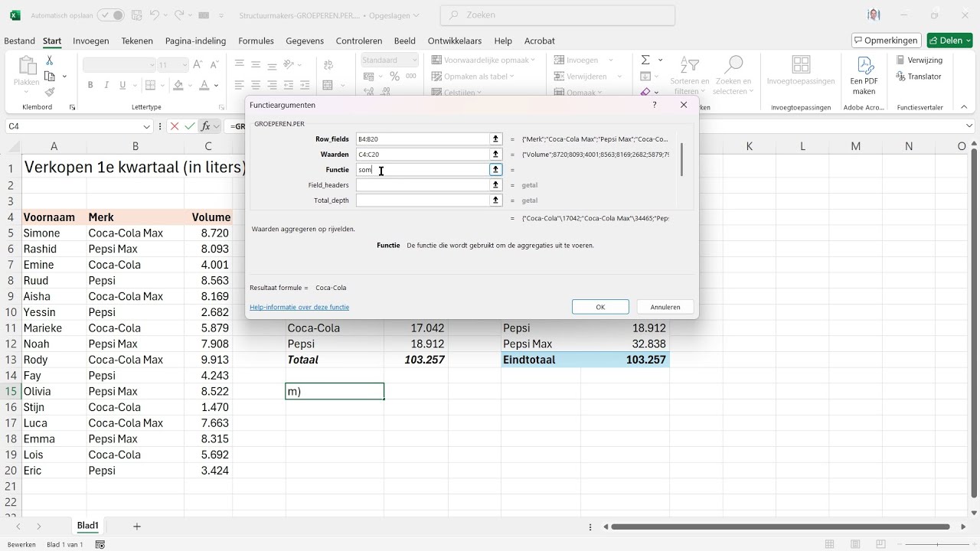Click the fill color bucket swatch

[x=178, y=85]
